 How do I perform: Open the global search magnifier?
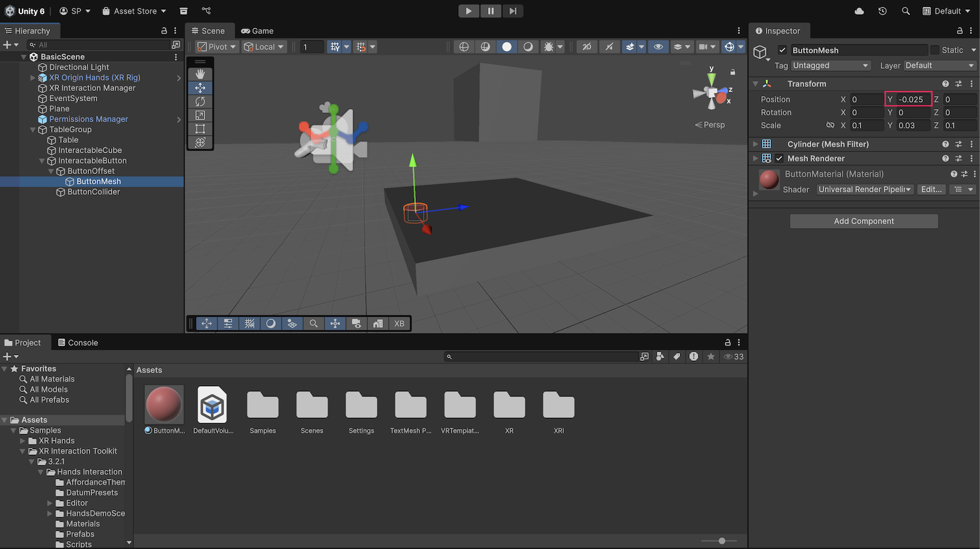coord(905,11)
